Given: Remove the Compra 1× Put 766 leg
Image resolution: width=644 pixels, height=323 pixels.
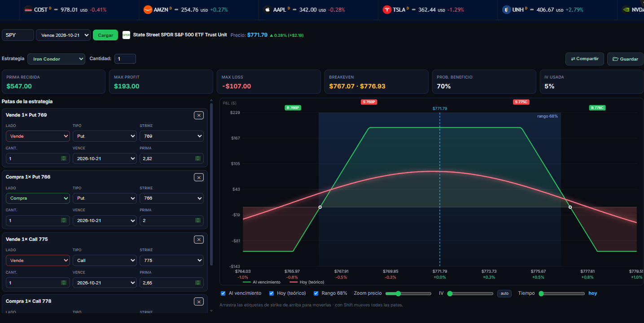Looking at the screenshot, I should click(199, 177).
